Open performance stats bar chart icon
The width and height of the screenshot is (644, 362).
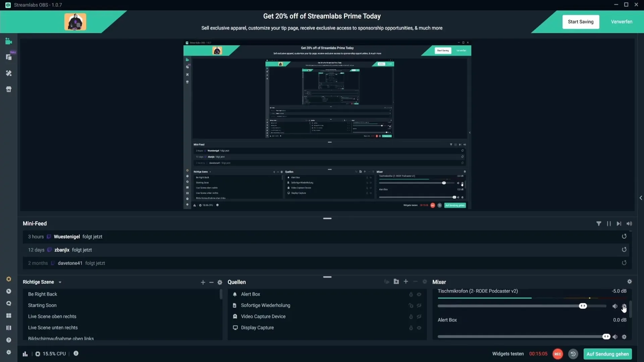coord(25,354)
